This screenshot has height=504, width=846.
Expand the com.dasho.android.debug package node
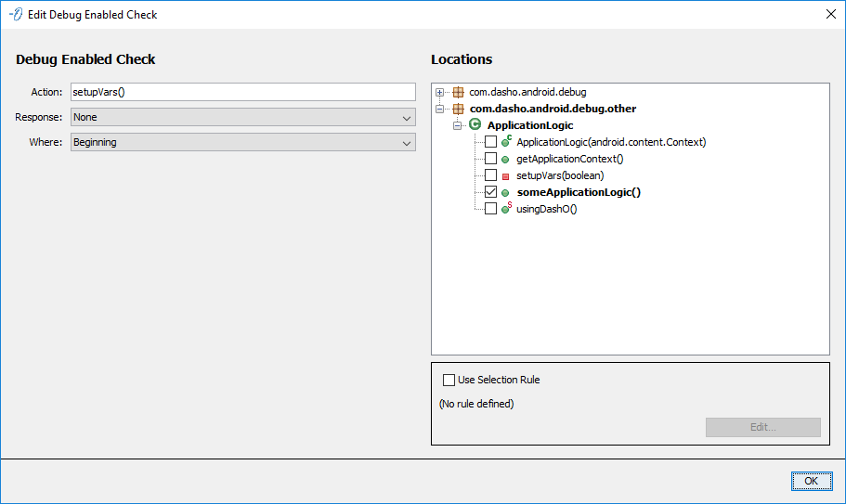pyautogui.click(x=440, y=92)
